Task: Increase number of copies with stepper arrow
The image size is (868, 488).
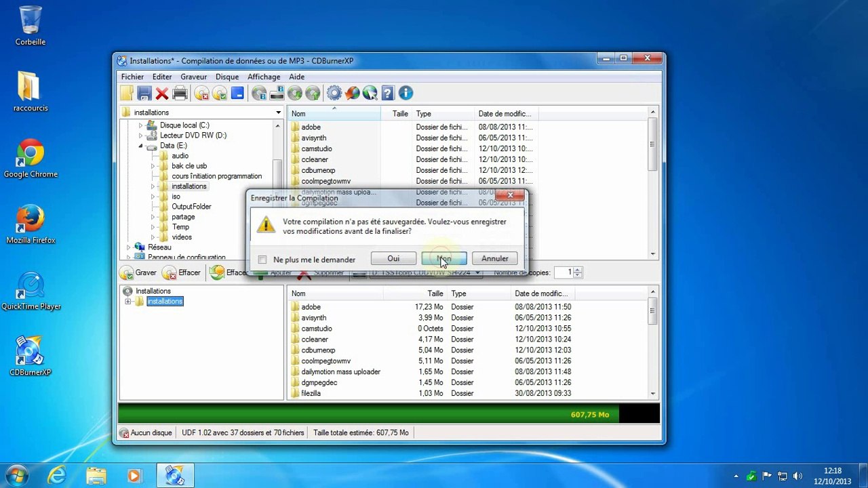Action: tap(578, 270)
